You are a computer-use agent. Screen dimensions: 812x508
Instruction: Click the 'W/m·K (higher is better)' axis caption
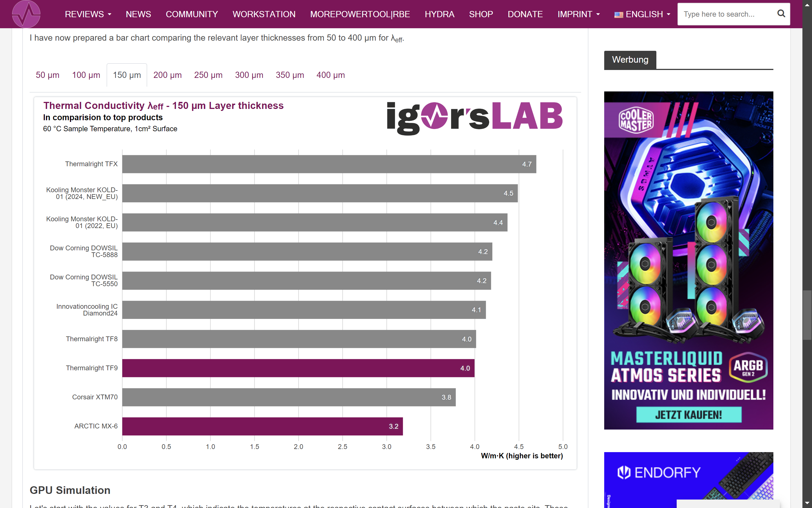point(522,456)
